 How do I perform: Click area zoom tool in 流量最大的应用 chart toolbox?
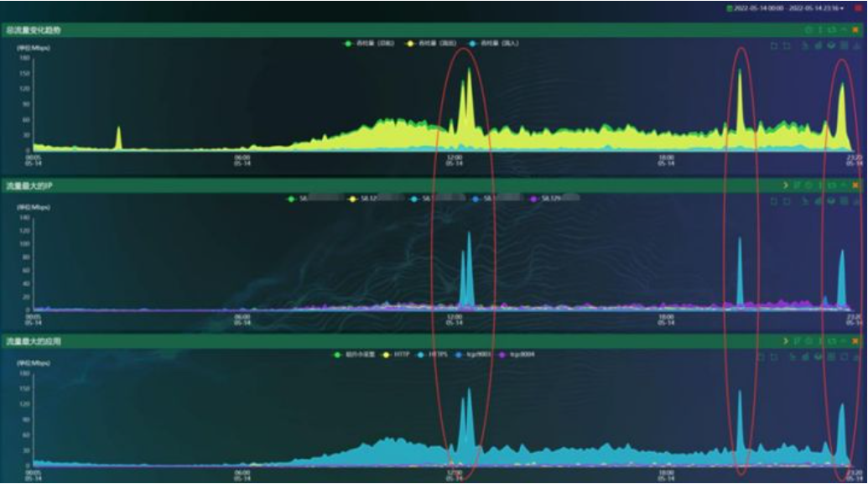click(x=761, y=356)
